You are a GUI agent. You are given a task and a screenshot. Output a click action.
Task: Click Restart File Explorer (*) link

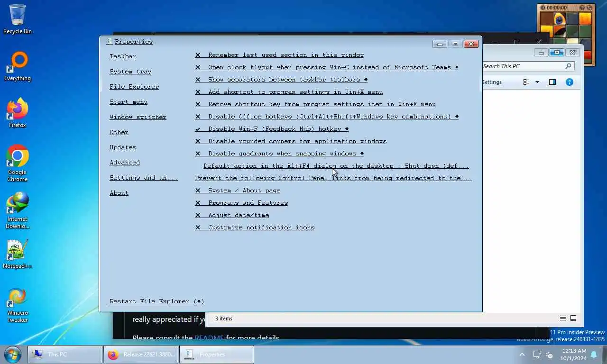(x=157, y=301)
